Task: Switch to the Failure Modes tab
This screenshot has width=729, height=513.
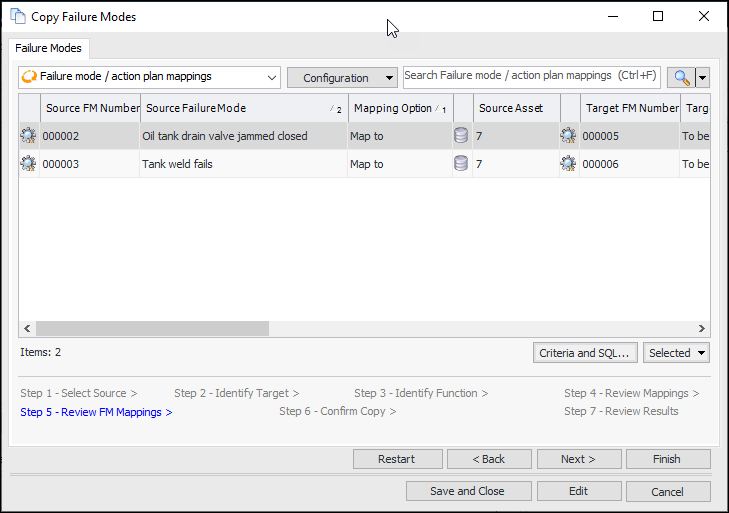Action: coord(48,48)
